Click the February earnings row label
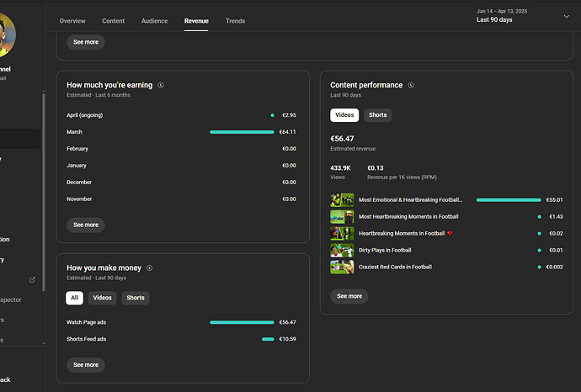581x392 pixels. (x=77, y=149)
